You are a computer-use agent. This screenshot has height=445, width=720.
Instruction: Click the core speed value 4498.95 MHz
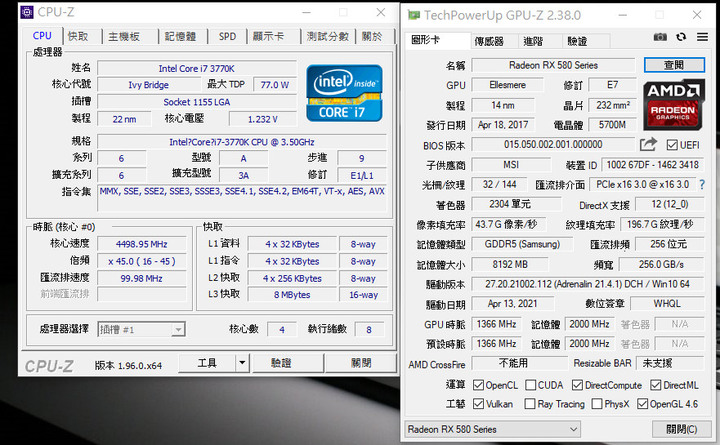[x=141, y=244]
